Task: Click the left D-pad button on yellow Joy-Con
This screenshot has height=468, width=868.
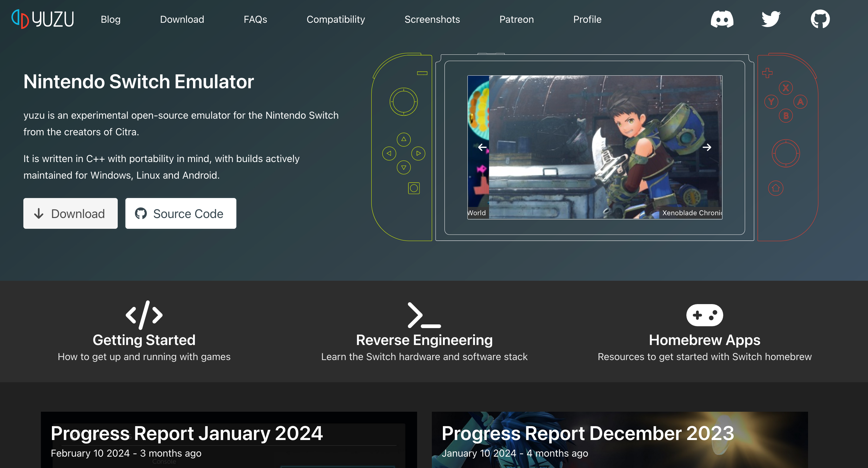Action: point(389,153)
